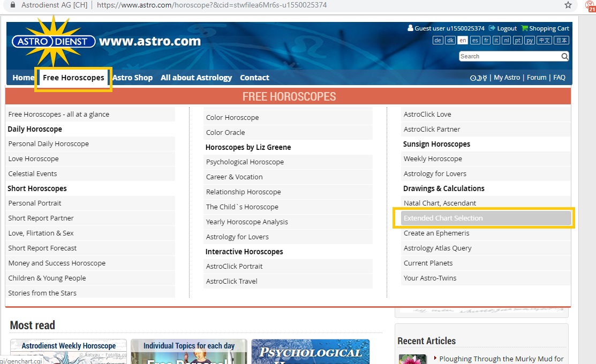Click the Astrodienst sun logo
This screenshot has width=596, height=364.
click(x=54, y=41)
